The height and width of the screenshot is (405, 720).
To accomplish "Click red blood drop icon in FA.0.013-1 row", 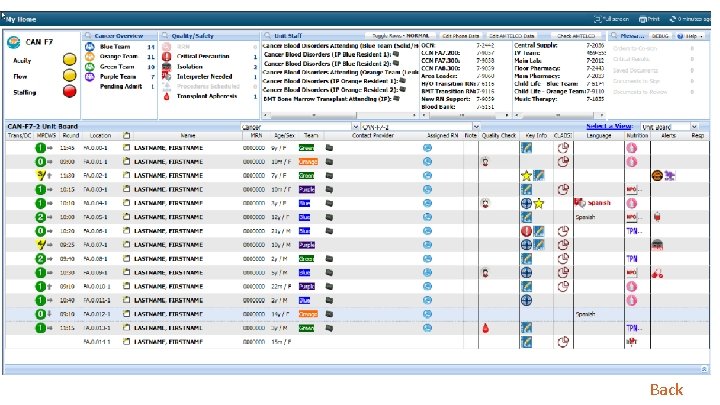I will tap(485, 328).
